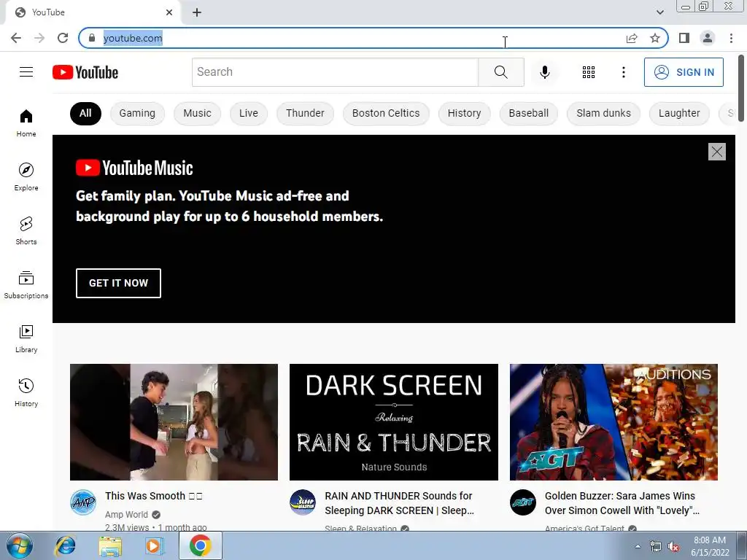Start voice search with microphone icon
747x560 pixels.
(x=544, y=72)
